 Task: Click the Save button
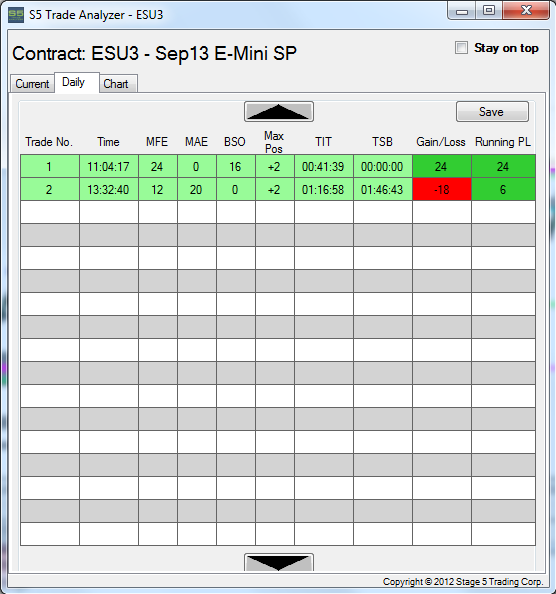[492, 112]
